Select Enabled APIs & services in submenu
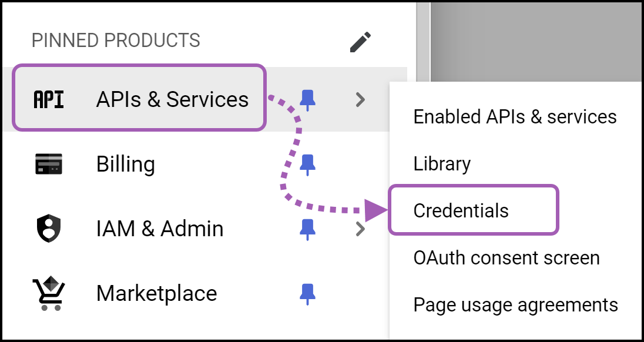Viewport: 644px width, 342px height. point(515,116)
